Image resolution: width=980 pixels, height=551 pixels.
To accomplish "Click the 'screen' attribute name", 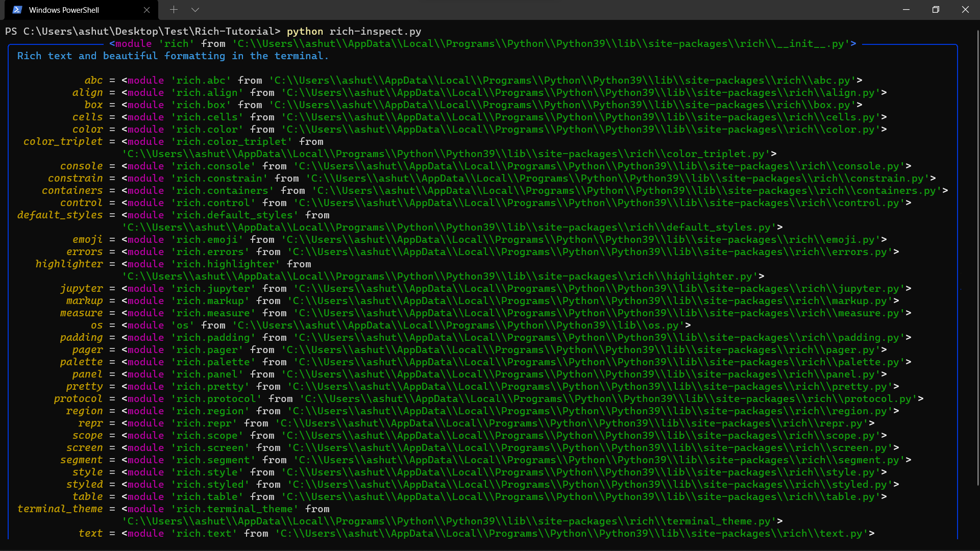I will pyautogui.click(x=84, y=448).
